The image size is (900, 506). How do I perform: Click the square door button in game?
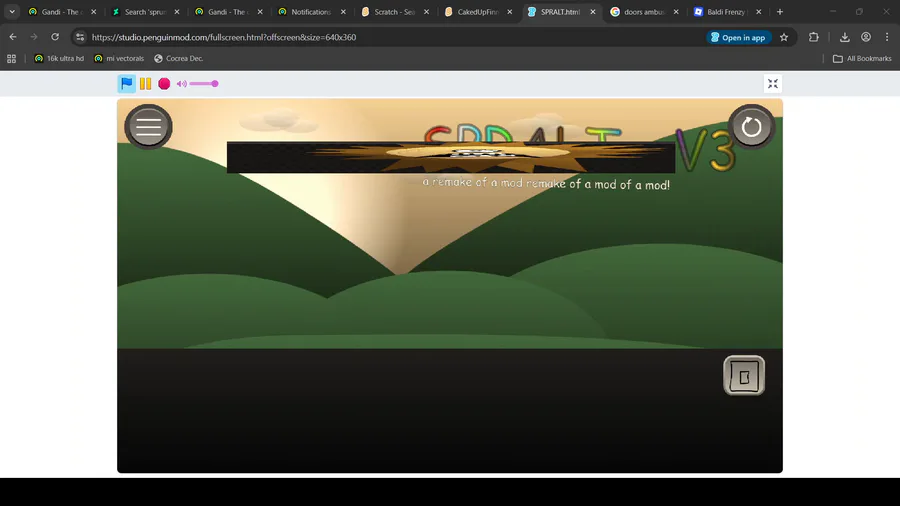point(744,376)
